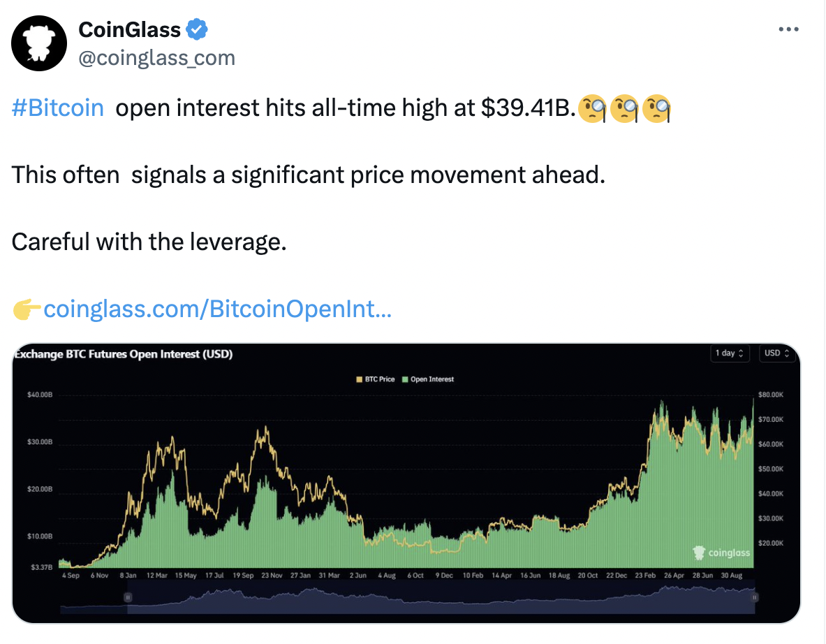Click the last monocle face emoji
The width and height of the screenshot is (826, 644).
click(656, 108)
